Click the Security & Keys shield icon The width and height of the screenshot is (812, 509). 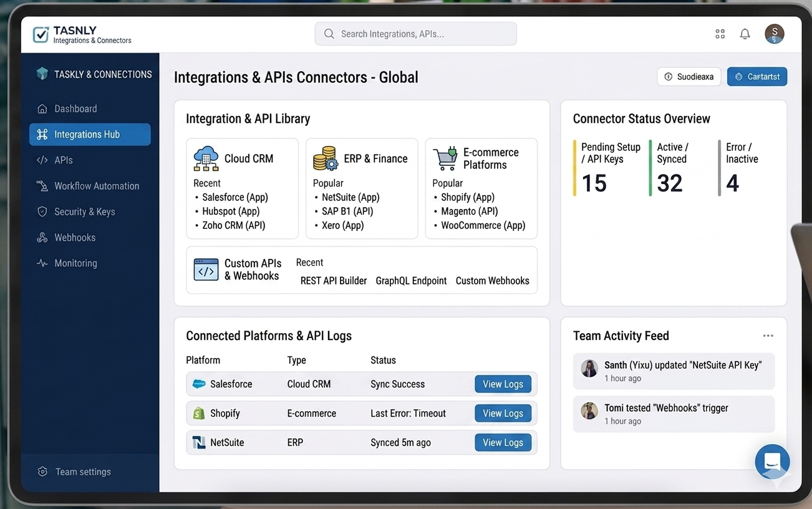point(42,211)
